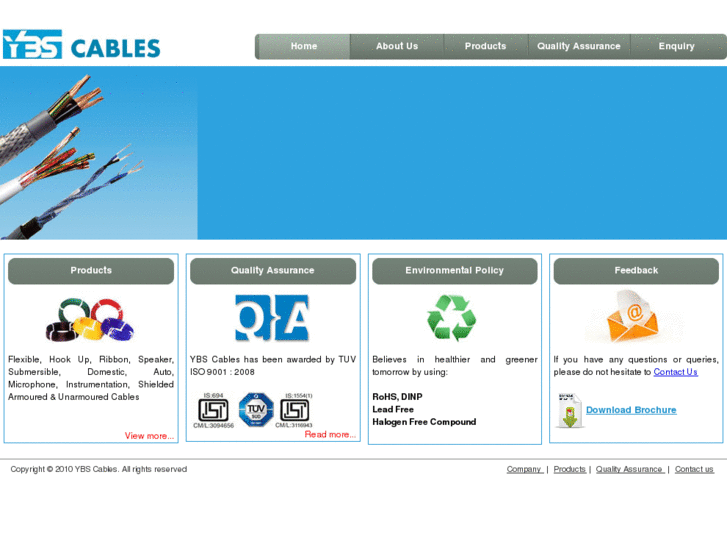Open the Products footer link
The height and width of the screenshot is (545, 727).
570,469
